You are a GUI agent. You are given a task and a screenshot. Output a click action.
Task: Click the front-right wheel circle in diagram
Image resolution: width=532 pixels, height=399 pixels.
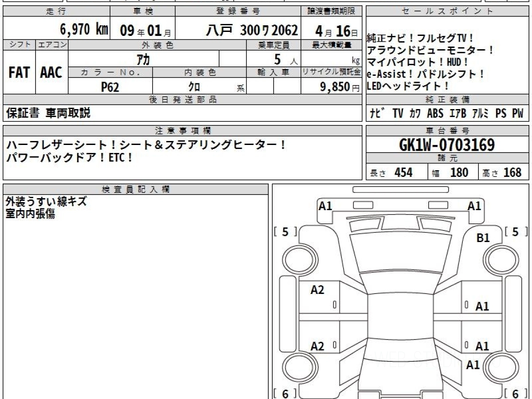click(x=498, y=258)
